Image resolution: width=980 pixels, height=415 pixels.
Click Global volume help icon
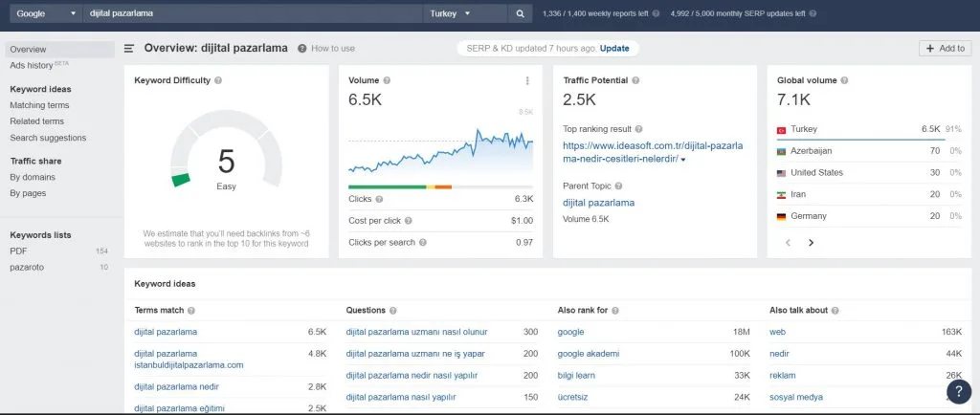[x=844, y=80]
